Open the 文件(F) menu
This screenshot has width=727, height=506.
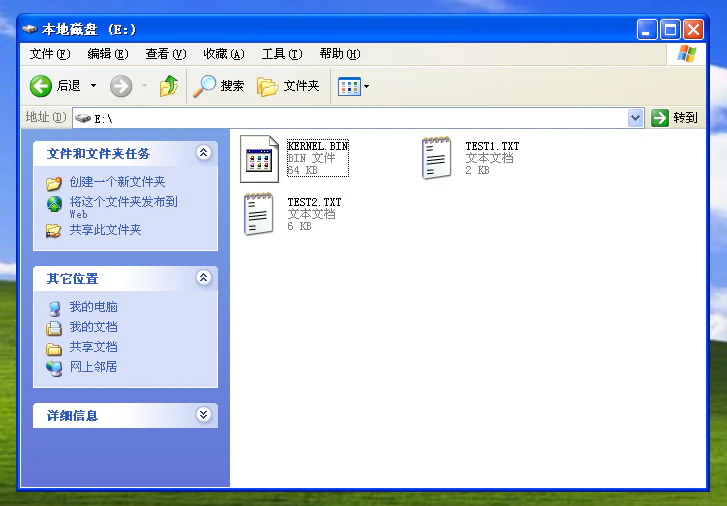(x=50, y=54)
